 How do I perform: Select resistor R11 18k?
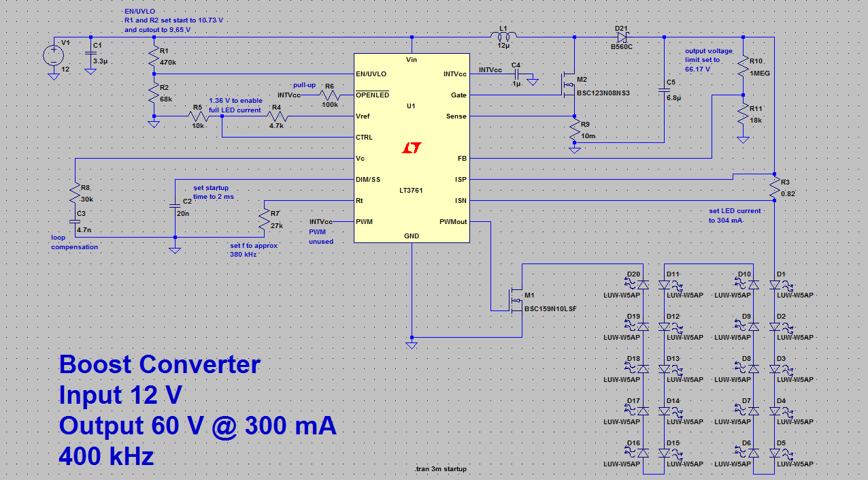pyautogui.click(x=744, y=114)
